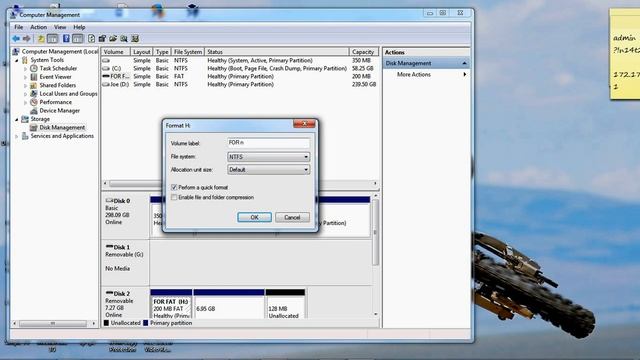Click the Computer Management (Local) root icon
640x360 pixels.
click(16, 51)
